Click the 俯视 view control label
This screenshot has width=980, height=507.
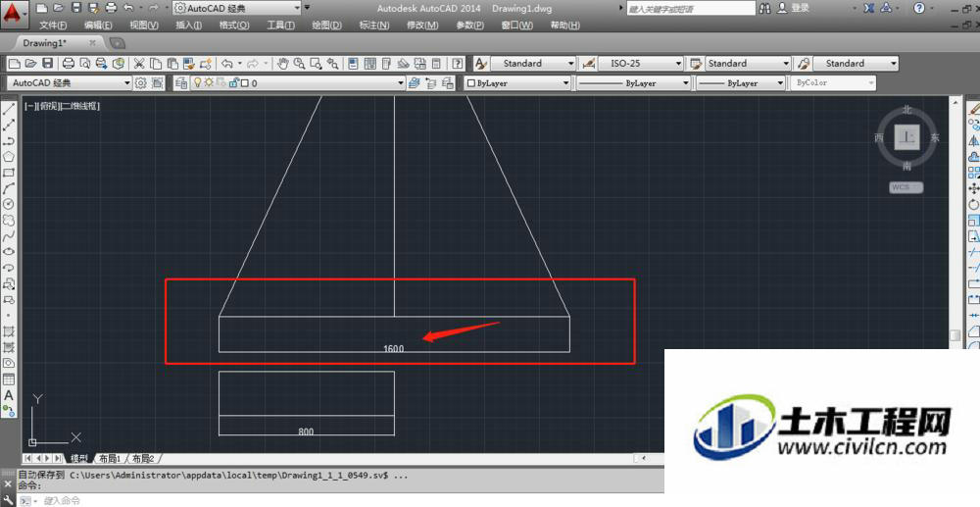[47, 106]
